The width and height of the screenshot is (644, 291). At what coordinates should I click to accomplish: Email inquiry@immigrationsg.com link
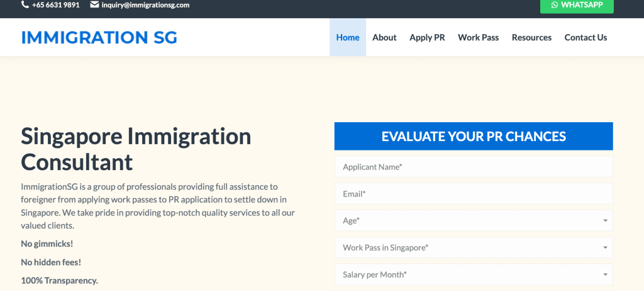(x=145, y=5)
